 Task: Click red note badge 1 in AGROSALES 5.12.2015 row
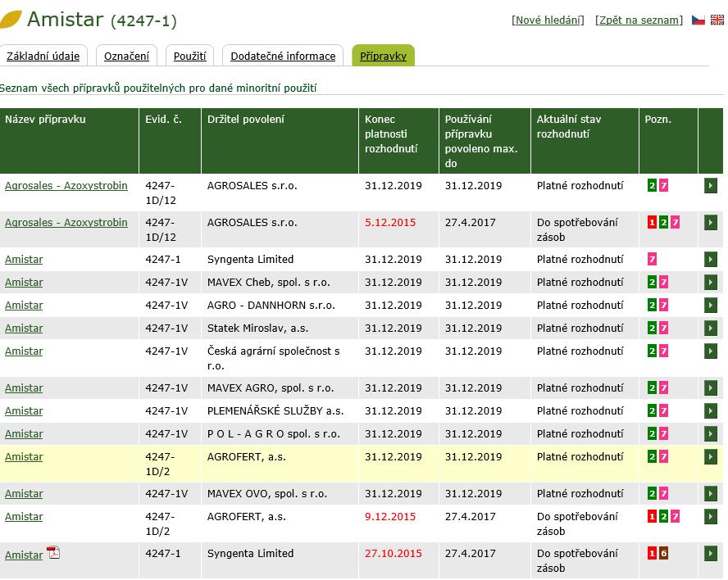653,223
